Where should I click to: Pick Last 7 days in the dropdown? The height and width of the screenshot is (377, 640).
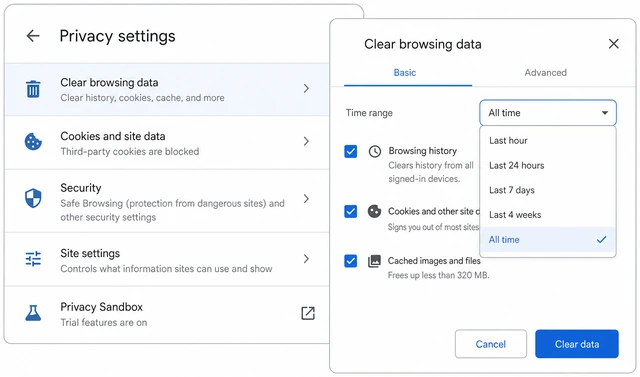click(548, 190)
